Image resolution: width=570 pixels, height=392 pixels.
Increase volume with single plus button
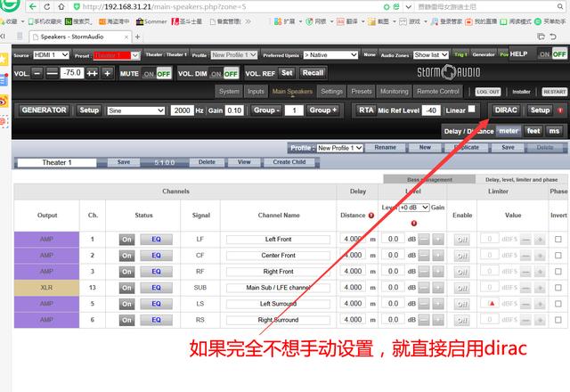coord(107,73)
